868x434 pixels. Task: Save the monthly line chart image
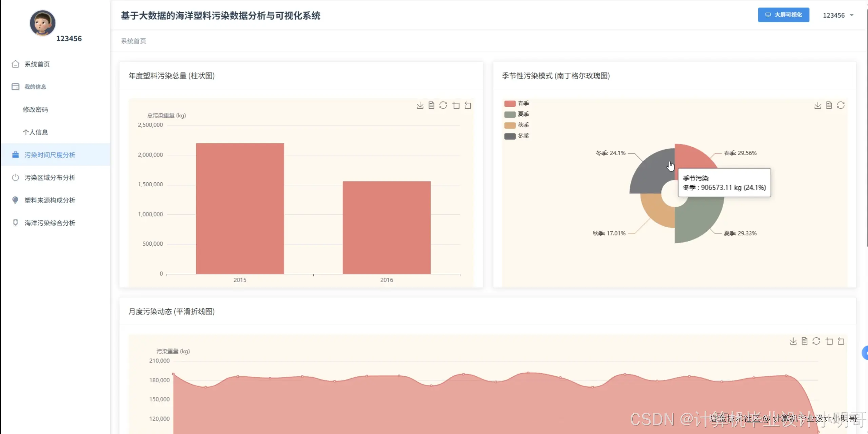point(793,341)
